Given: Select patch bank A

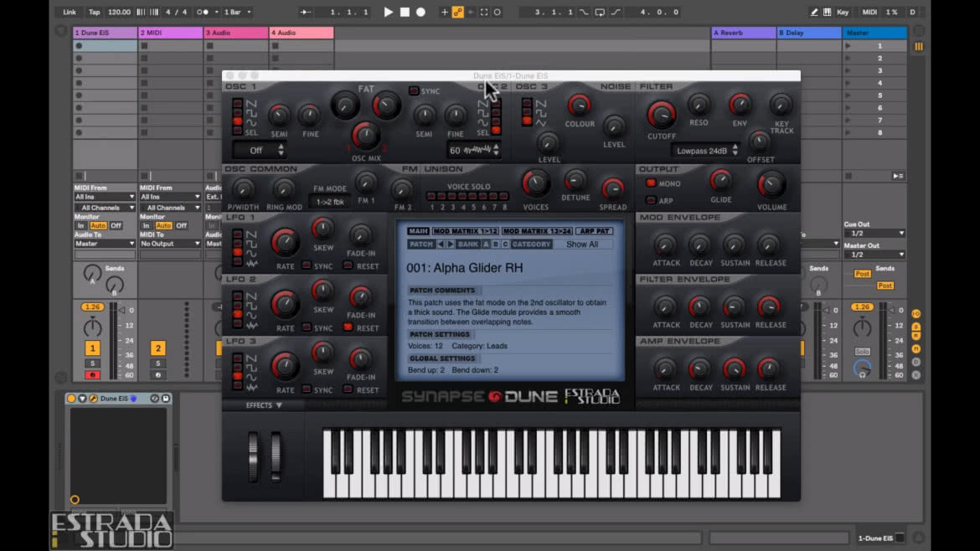Looking at the screenshot, I should pyautogui.click(x=487, y=245).
